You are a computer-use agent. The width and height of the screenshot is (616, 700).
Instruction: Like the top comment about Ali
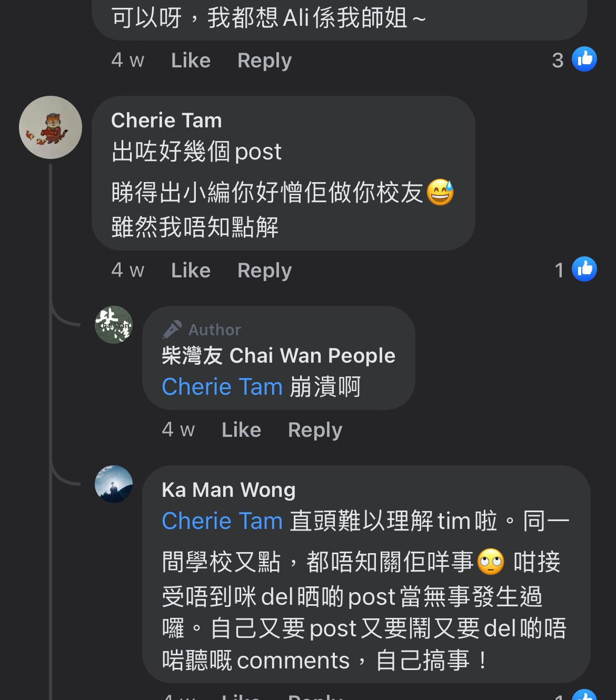191,61
